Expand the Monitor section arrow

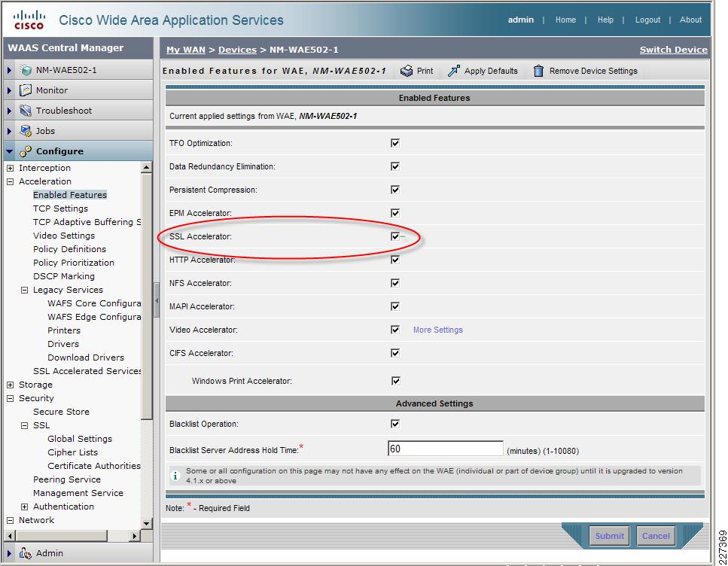coord(9,90)
